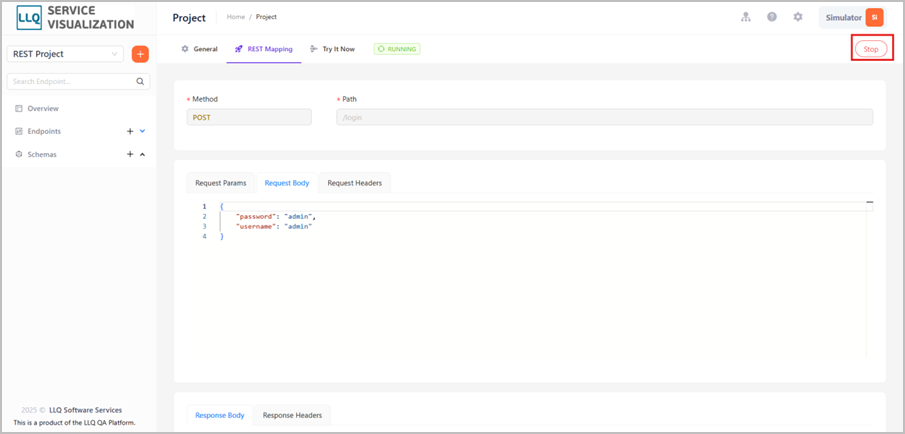Collapse the editor with minimize dash icon
The height and width of the screenshot is (434, 905).
(869, 203)
